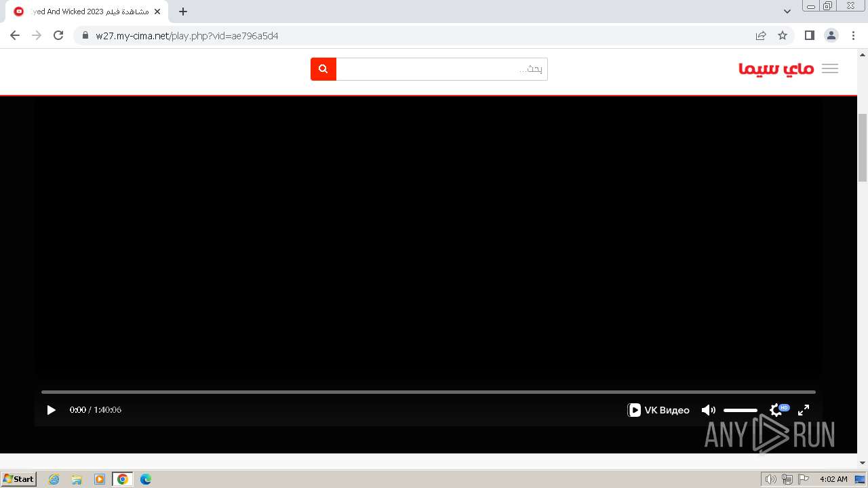Open network tray icon
Viewport: 868px width, 488px height.
tap(787, 479)
